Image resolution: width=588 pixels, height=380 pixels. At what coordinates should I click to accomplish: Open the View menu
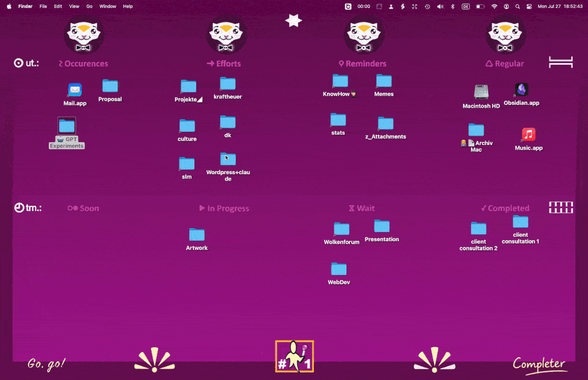(x=74, y=6)
